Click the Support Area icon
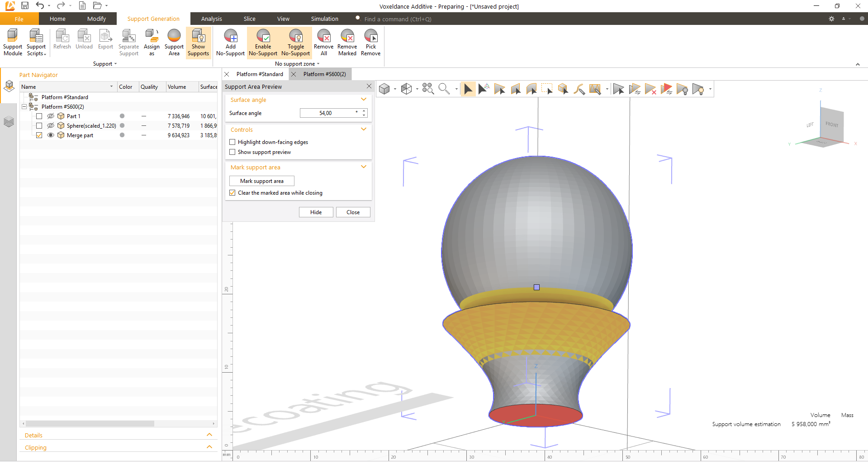The image size is (868, 470). (174, 42)
